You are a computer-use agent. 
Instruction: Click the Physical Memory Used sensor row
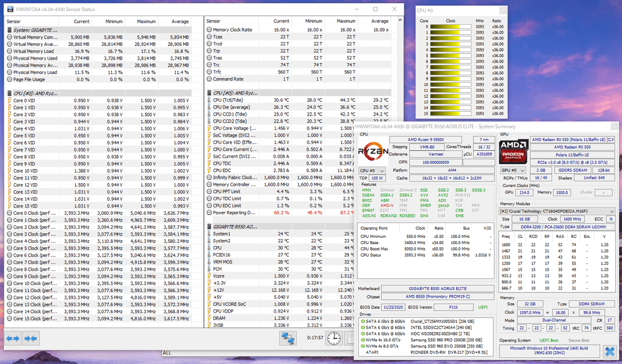pos(98,58)
